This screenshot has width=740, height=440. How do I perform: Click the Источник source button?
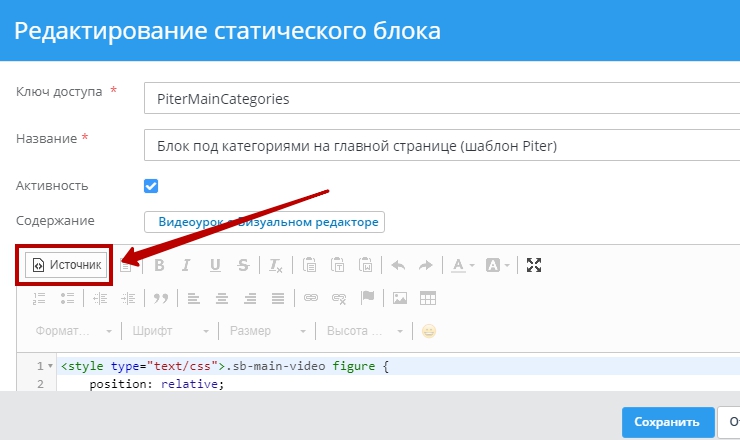tap(67, 265)
